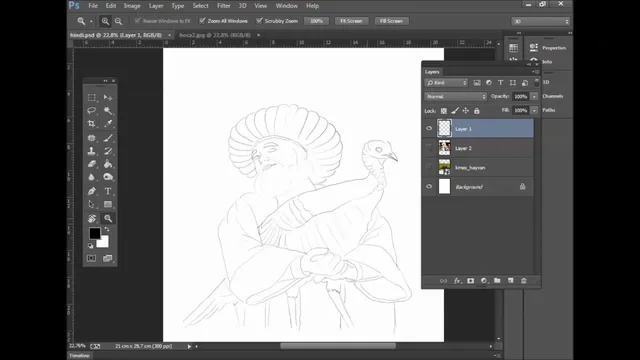The width and height of the screenshot is (640, 360).
Task: Lock all layer attributes
Action: coord(477,111)
